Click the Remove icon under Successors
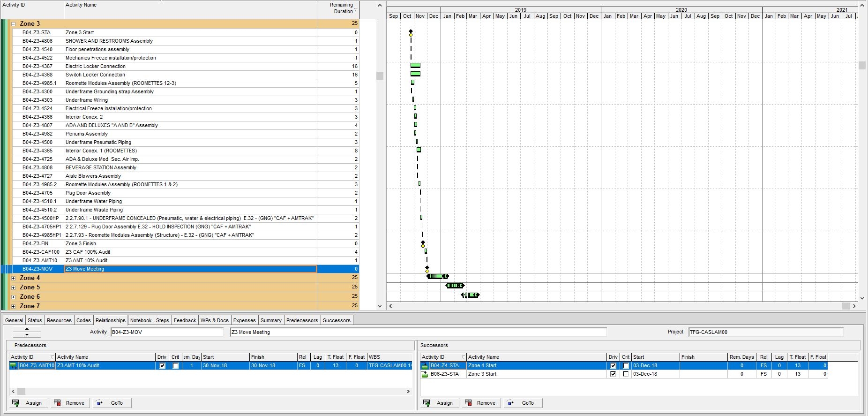This screenshot has height=416, width=868. click(469, 403)
